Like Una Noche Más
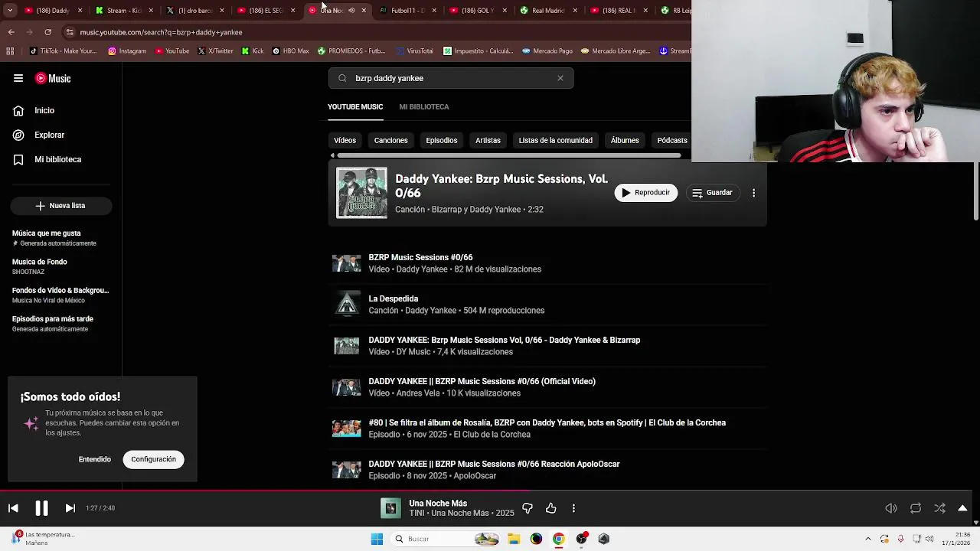Image resolution: width=980 pixels, height=551 pixels. point(550,508)
